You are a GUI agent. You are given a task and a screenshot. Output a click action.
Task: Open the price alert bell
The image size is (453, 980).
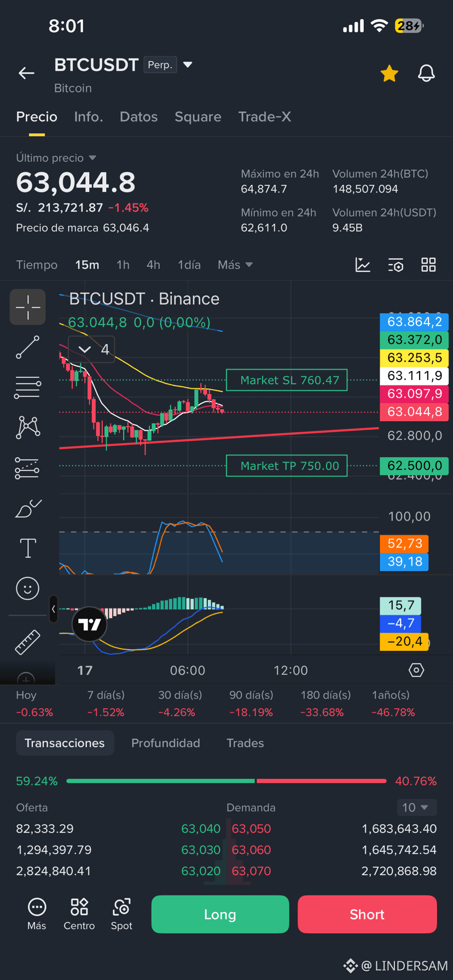click(426, 73)
